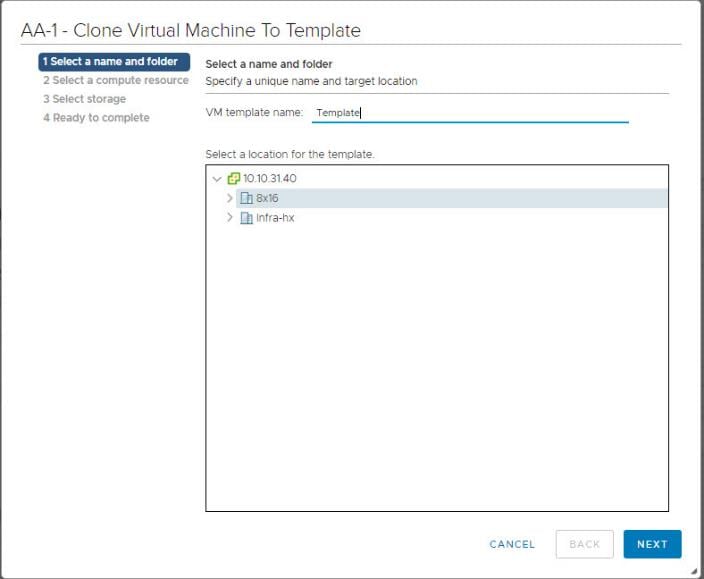Viewport: 704px width, 579px height.
Task: Open step 4 Ready to complete
Action: pyautogui.click(x=96, y=118)
